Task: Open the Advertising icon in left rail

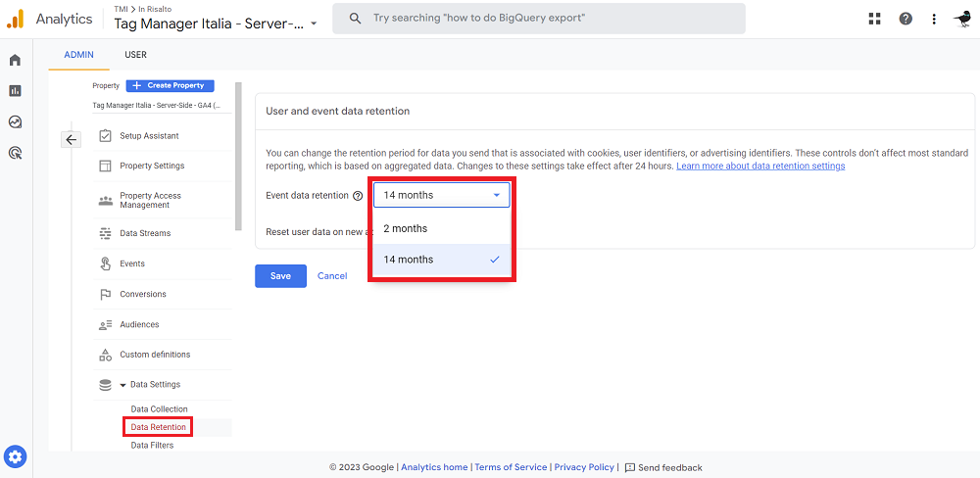Action: pyautogui.click(x=15, y=152)
